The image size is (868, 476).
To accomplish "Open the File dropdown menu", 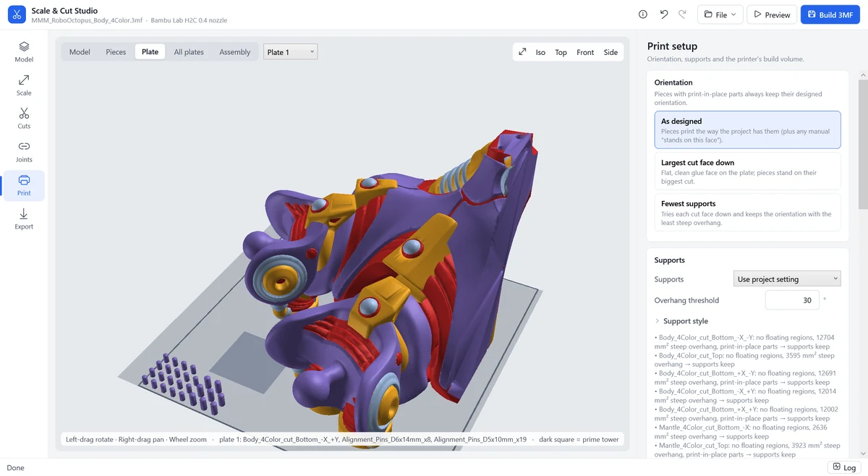I will point(720,14).
